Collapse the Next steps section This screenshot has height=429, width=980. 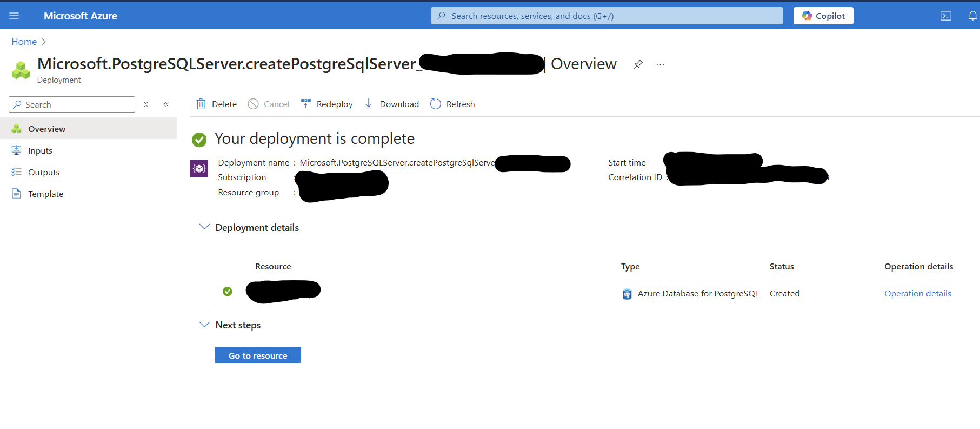coord(204,325)
